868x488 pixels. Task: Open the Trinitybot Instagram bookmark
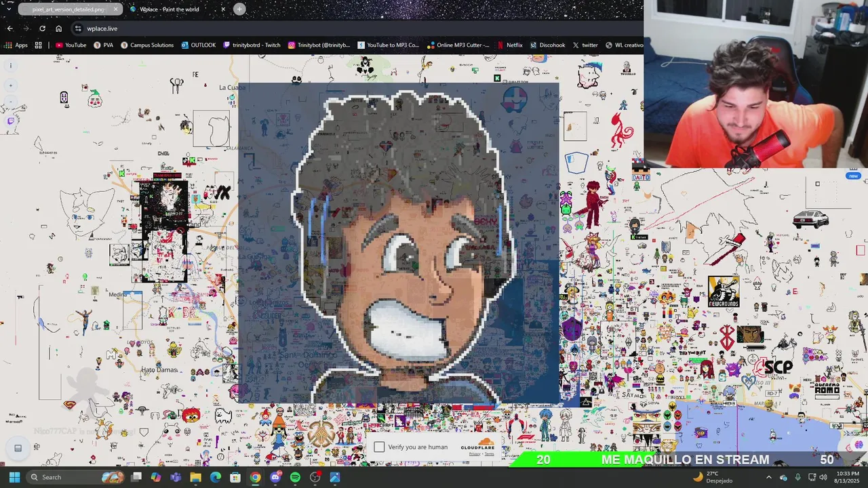pos(319,45)
